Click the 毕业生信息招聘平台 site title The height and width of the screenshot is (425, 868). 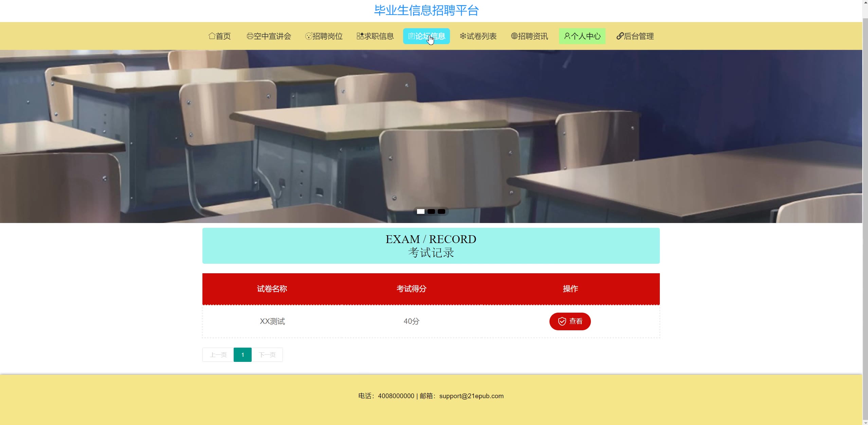click(426, 10)
